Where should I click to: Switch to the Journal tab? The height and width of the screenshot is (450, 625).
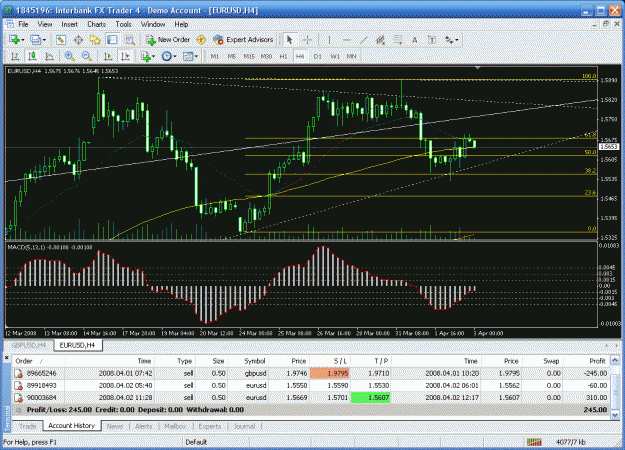tap(244, 426)
